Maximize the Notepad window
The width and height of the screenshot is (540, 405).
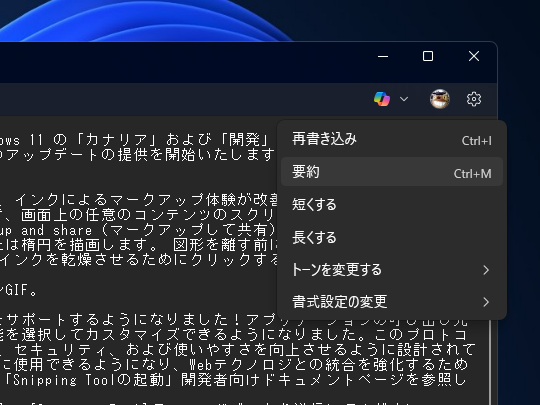428,56
